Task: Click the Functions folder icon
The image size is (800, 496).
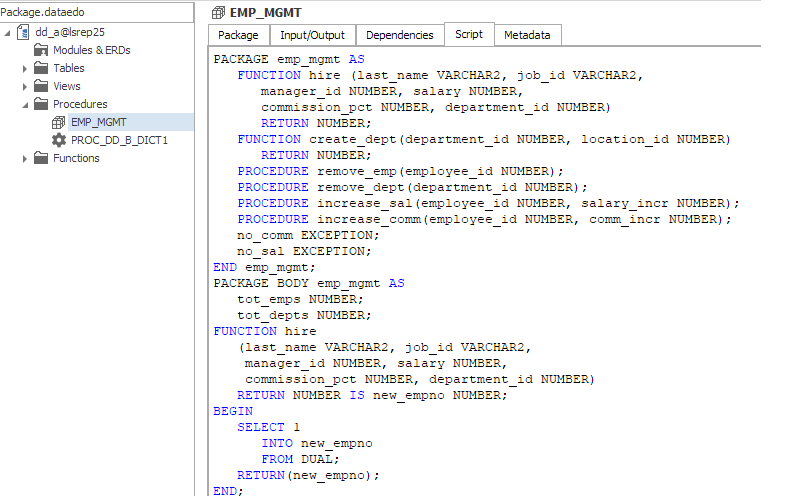Action: [x=42, y=158]
